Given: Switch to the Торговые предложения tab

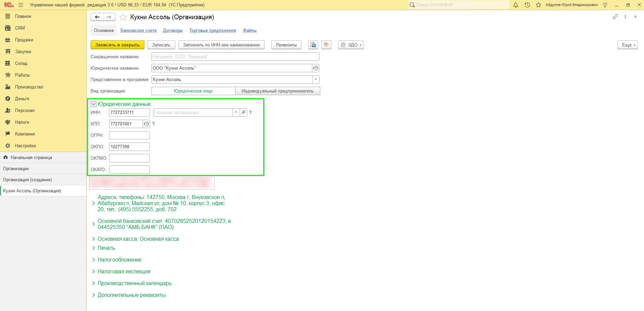Looking at the screenshot, I should (x=213, y=31).
